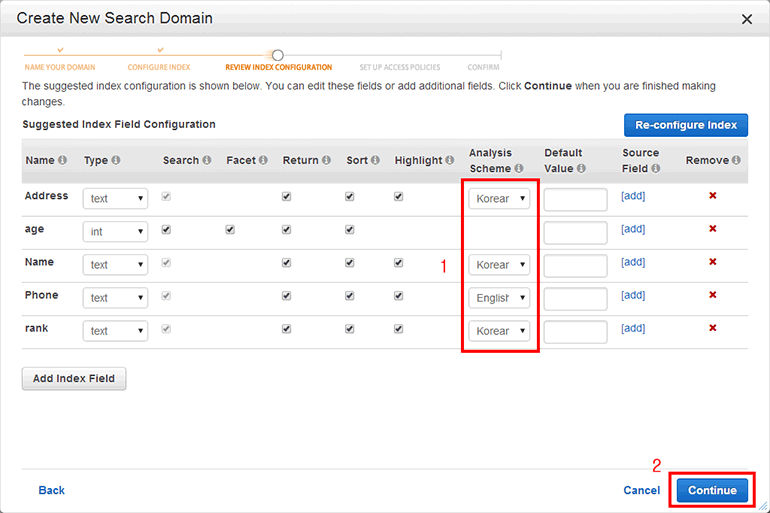Click Default Value input for Name

click(x=575, y=265)
